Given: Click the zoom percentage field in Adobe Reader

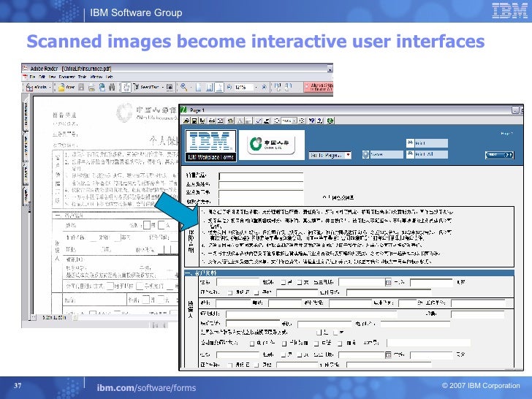Looking at the screenshot, I should [x=243, y=87].
